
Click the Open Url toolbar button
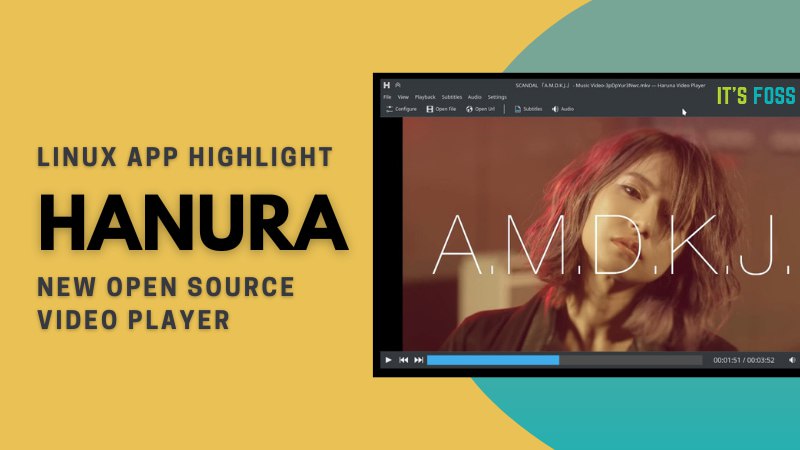point(481,109)
